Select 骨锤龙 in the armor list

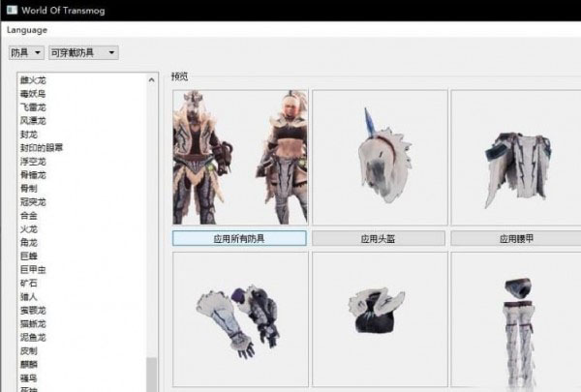click(x=33, y=175)
